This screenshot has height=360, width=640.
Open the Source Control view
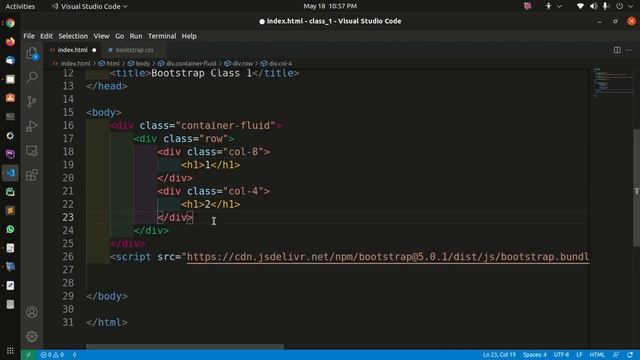tap(32, 101)
